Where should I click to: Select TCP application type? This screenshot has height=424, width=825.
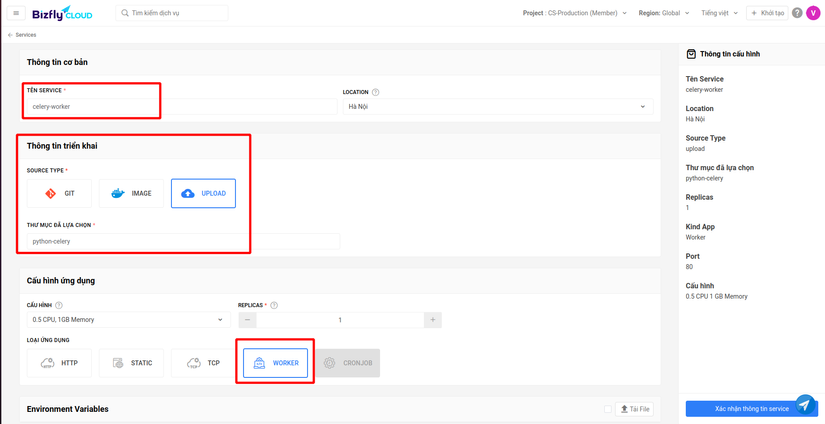203,363
